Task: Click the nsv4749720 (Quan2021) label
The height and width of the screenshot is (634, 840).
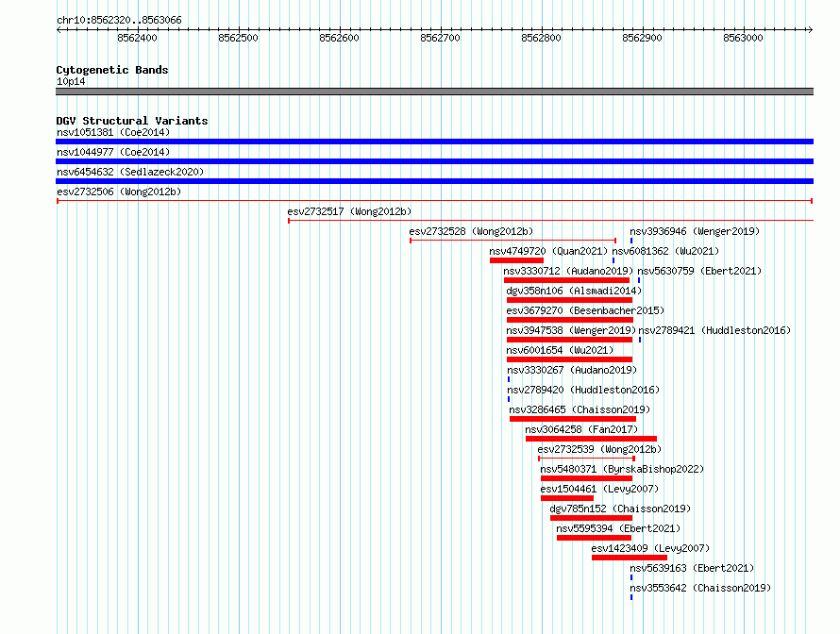Action: tap(548, 251)
